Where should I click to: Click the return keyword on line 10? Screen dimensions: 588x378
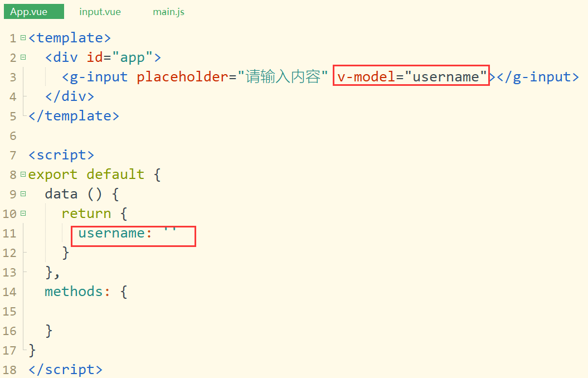coord(86,214)
